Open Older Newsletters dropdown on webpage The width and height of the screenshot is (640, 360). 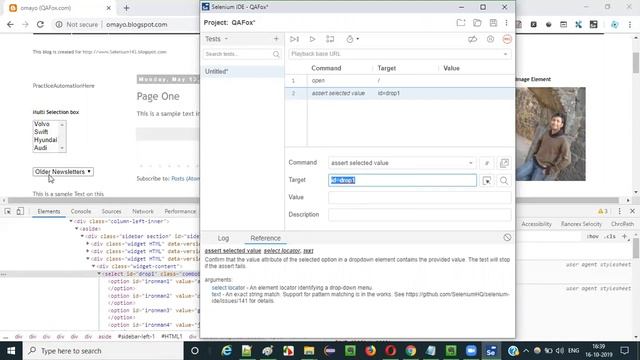63,172
